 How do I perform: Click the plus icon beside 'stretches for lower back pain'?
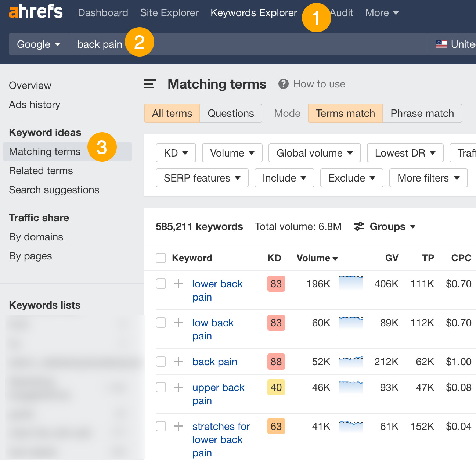tap(178, 426)
